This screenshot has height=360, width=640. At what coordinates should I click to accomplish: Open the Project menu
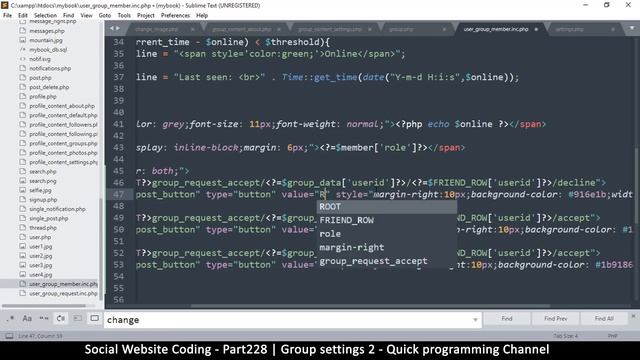click(145, 16)
